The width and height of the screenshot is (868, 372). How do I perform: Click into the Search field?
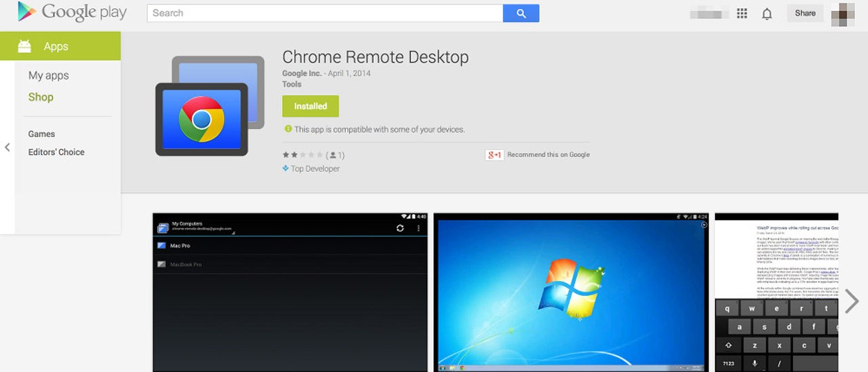(x=325, y=13)
